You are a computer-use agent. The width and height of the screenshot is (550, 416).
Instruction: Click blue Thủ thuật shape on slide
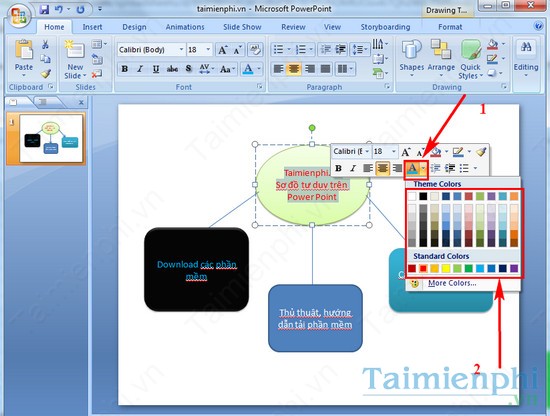coord(315,318)
